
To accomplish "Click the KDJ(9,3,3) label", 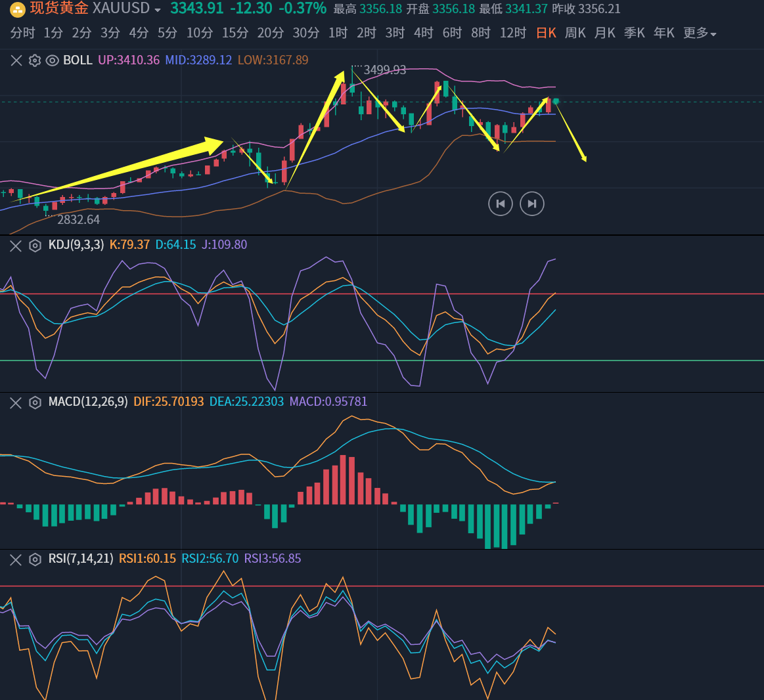I will coord(76,245).
